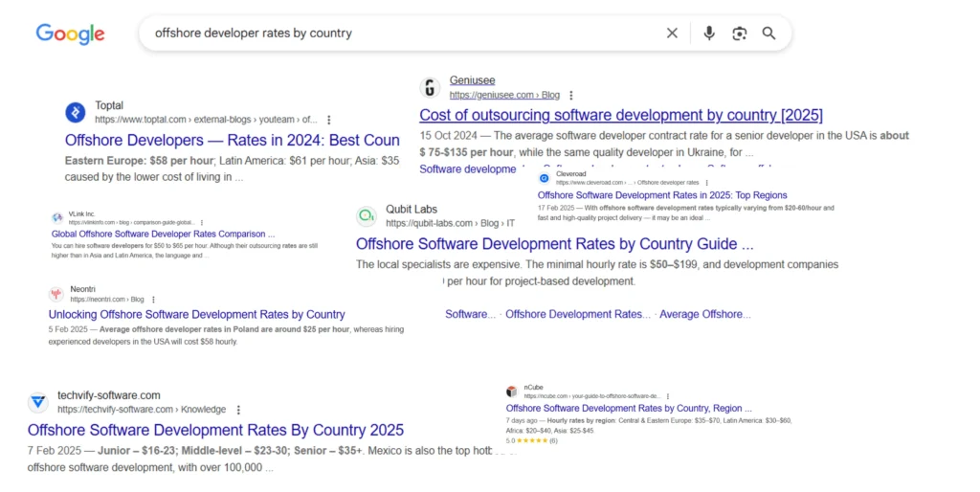Click the Geniusee site name

click(472, 80)
